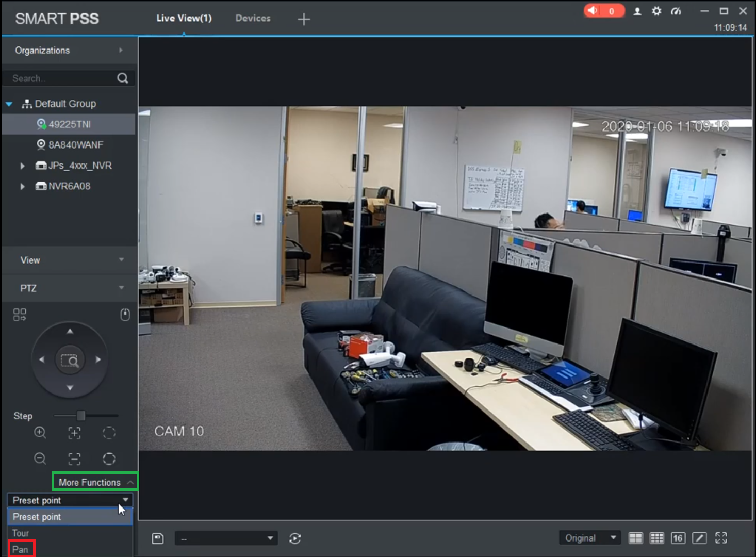Click the 3D positioning icon in PTZ center
The width and height of the screenshot is (756, 557).
coord(70,360)
